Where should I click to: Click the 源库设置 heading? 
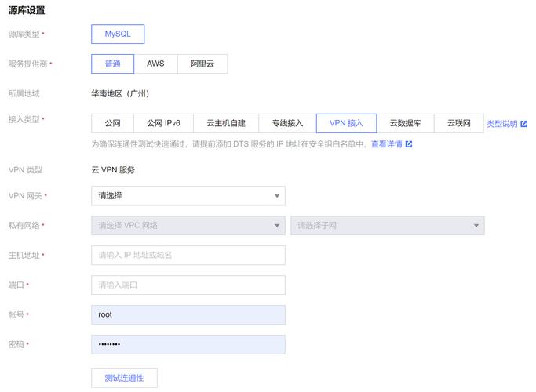(27, 11)
